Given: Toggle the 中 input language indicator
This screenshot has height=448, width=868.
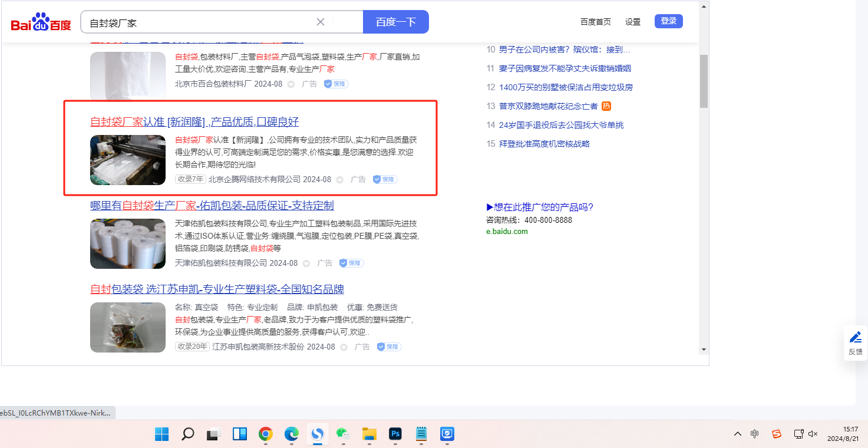Looking at the screenshot, I should point(755,434).
